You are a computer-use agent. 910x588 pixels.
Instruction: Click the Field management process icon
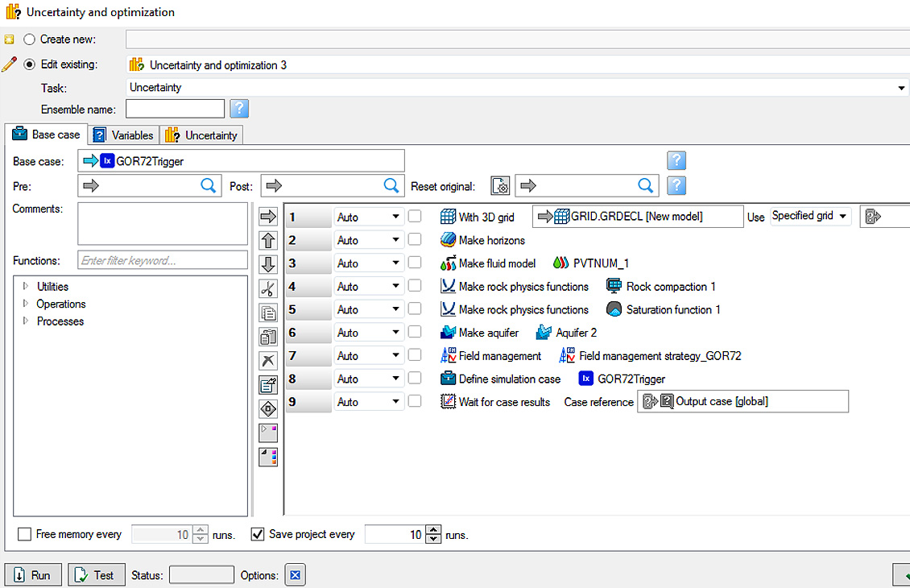click(x=449, y=356)
